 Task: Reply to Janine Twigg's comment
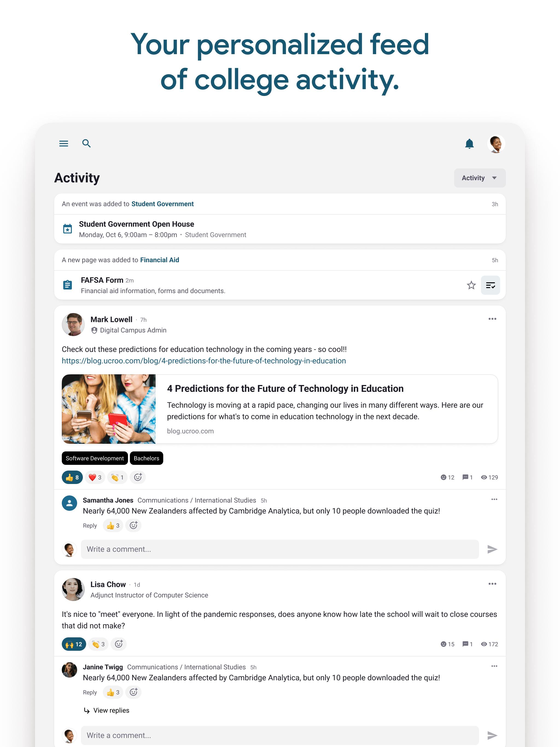click(x=90, y=692)
